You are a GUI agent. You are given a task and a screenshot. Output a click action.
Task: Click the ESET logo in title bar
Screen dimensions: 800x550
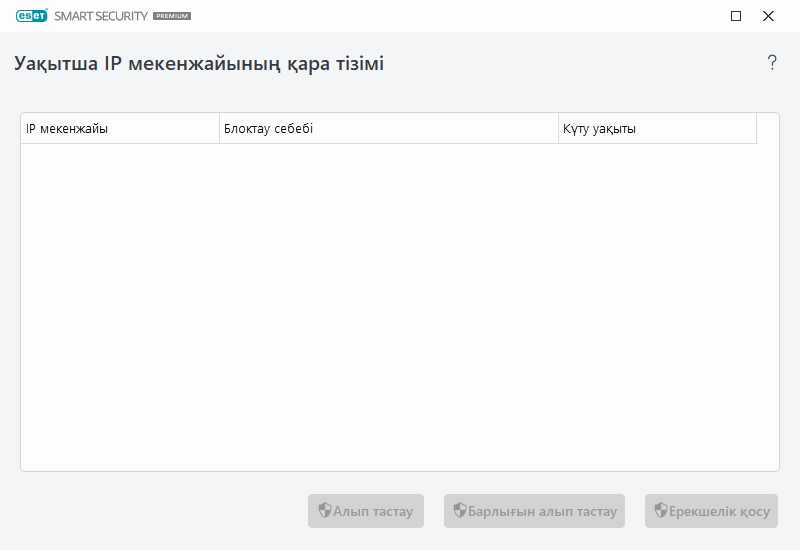click(31, 16)
